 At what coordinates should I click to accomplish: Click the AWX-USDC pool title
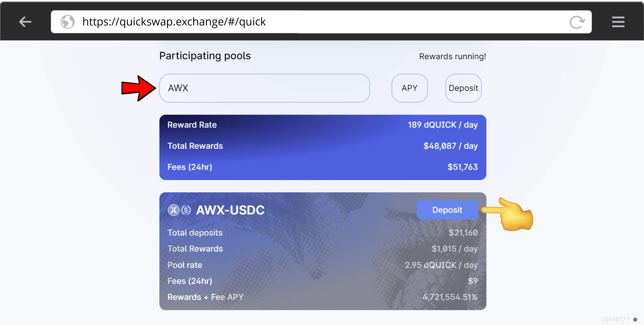pos(230,210)
